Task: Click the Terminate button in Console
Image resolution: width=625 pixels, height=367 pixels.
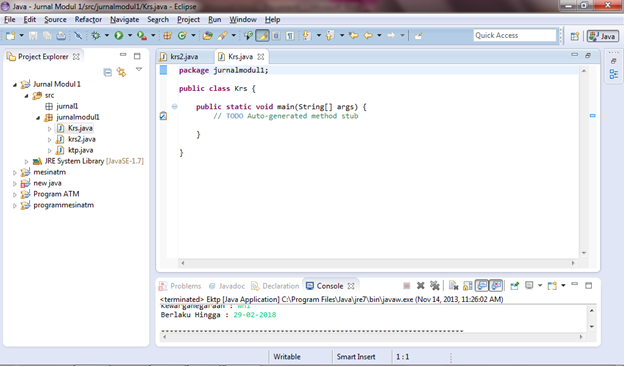Action: pyautogui.click(x=407, y=286)
